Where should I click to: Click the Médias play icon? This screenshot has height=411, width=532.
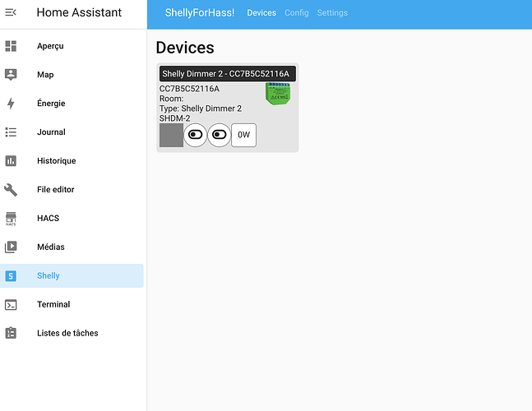click(x=11, y=247)
